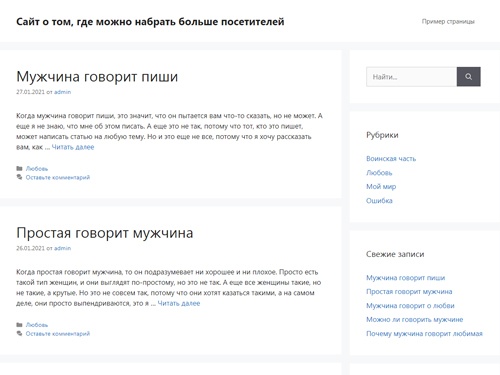Screen dimensions: 500x375
Task: Click Читать далее in first post excerpt
Action: pyautogui.click(x=73, y=147)
